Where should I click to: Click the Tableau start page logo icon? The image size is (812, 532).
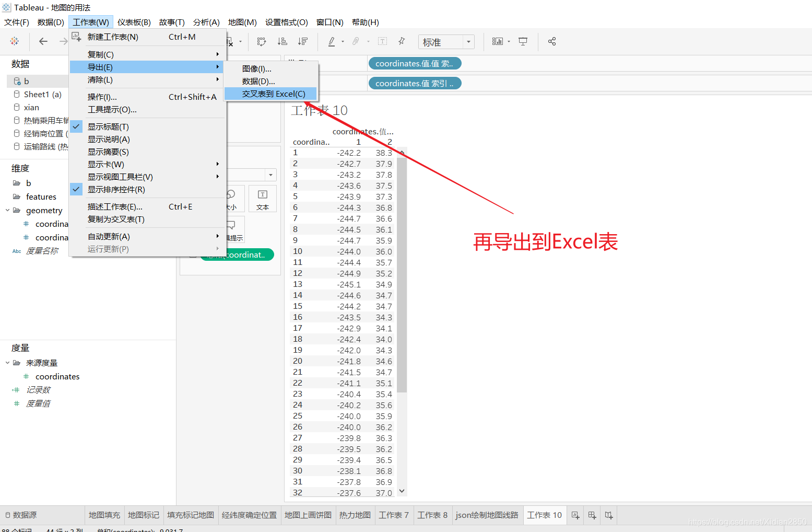coord(15,41)
